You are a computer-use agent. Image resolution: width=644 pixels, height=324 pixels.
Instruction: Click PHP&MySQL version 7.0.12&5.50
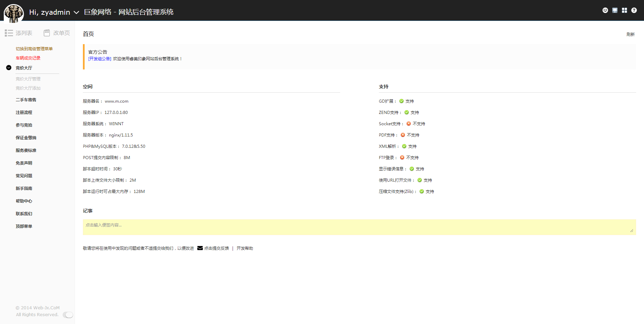coord(134,146)
